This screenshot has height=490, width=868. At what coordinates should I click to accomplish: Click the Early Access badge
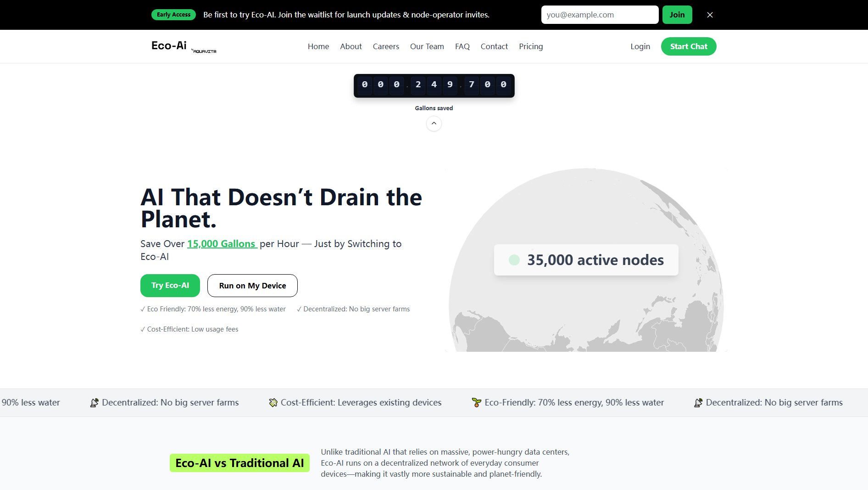point(173,14)
